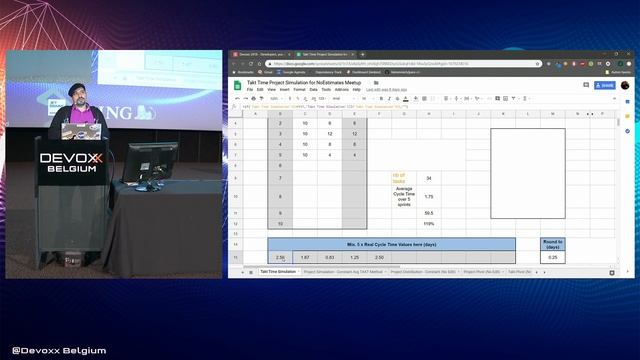Open the text rotation dropdown

coord(478,98)
